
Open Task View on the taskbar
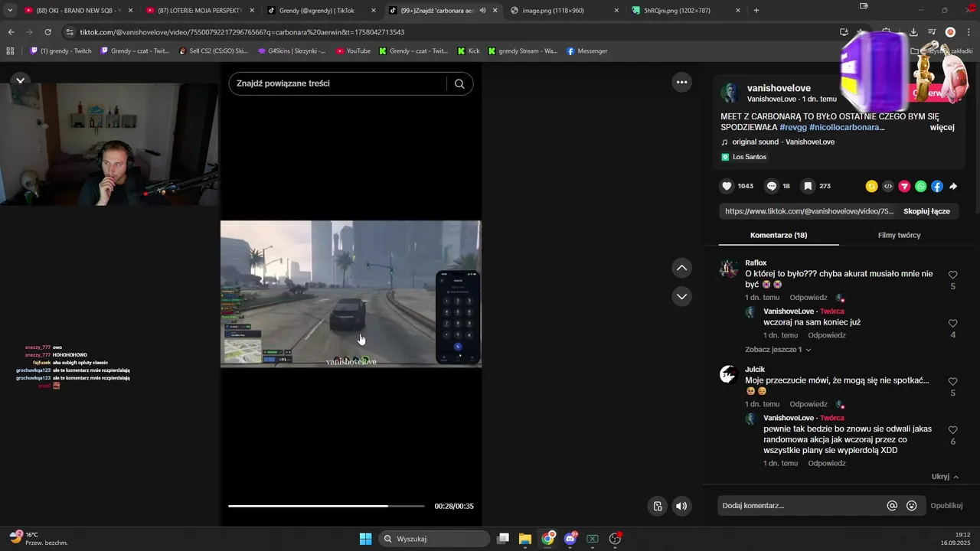pos(503,539)
